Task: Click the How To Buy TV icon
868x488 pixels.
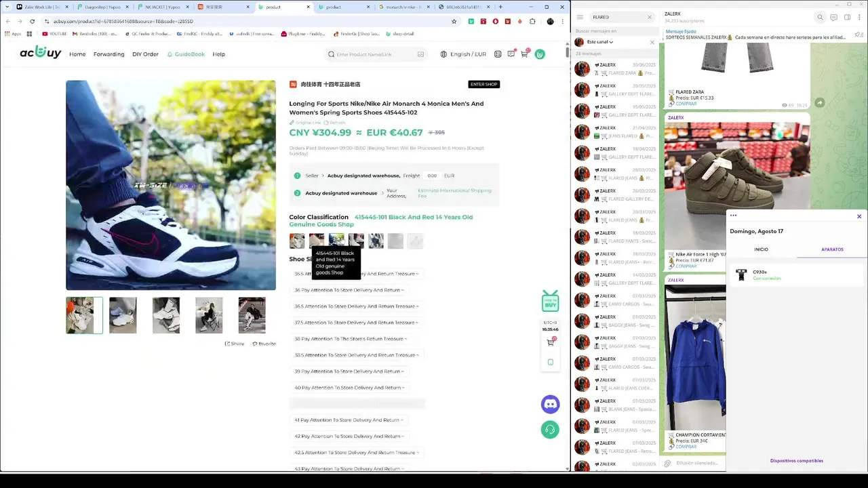Action: click(550, 301)
